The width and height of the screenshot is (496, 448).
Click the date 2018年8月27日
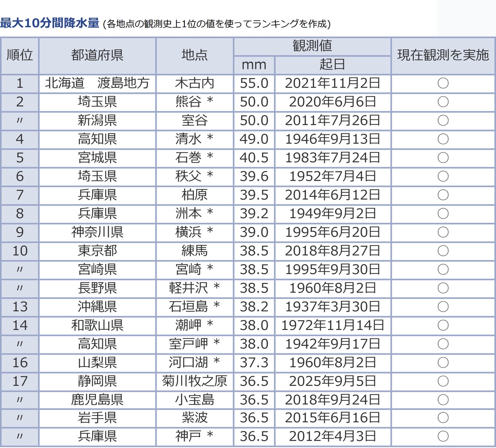pos(333,251)
